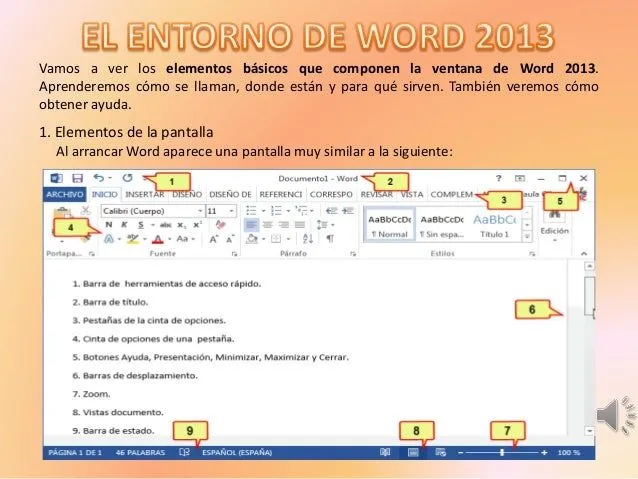Toggle show paragraph marks ¶ button
The image size is (638, 479).
tap(330, 239)
